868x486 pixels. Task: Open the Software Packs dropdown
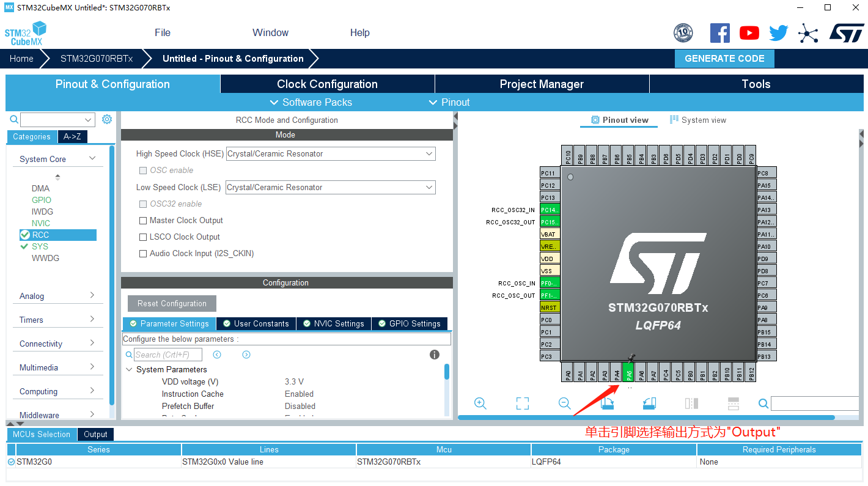(311, 102)
